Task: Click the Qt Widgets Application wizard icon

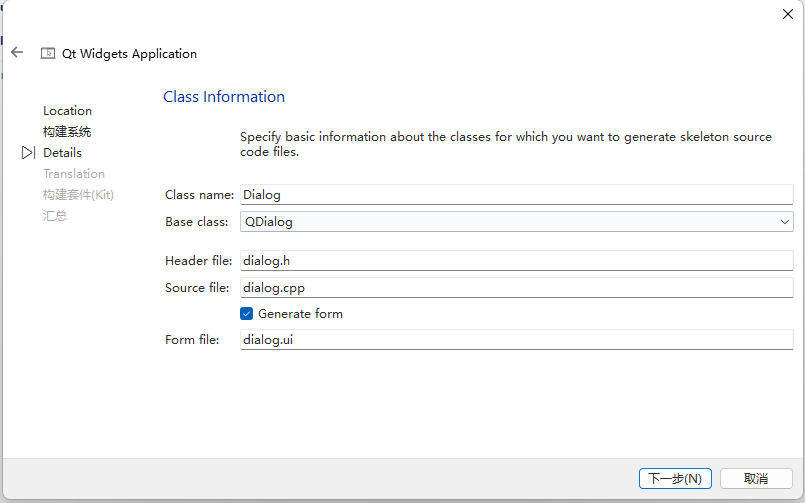Action: [48, 53]
